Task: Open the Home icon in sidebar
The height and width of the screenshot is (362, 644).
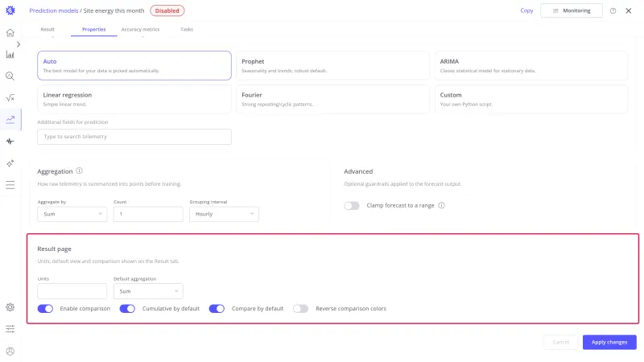Action: [x=10, y=33]
